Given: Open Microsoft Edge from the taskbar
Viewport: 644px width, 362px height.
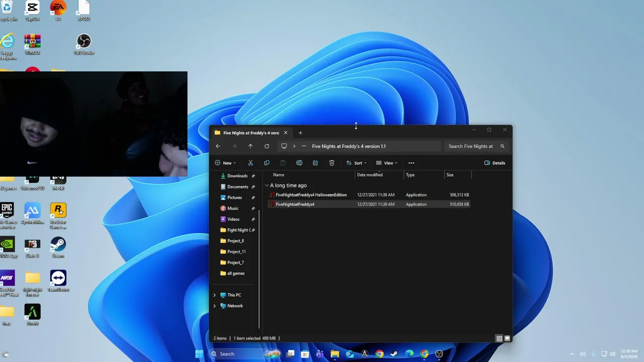Looking at the screenshot, I should point(409,354).
